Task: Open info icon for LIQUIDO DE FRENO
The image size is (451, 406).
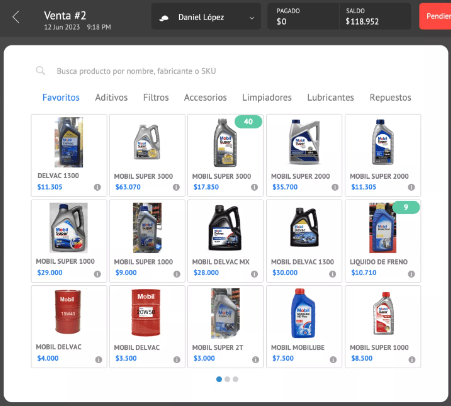Action: pyautogui.click(x=412, y=274)
